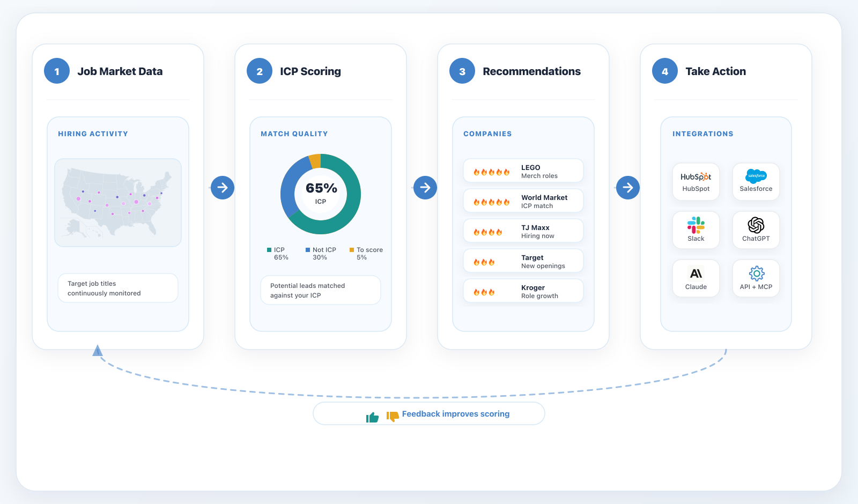The height and width of the screenshot is (504, 858).
Task: Click the flame rating in Target row
Action: click(484, 262)
